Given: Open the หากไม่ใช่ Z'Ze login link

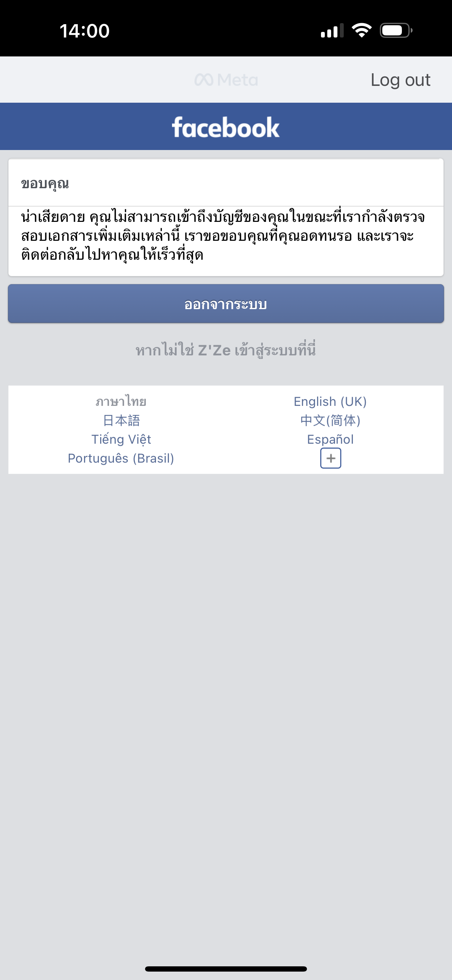Looking at the screenshot, I should [226, 350].
